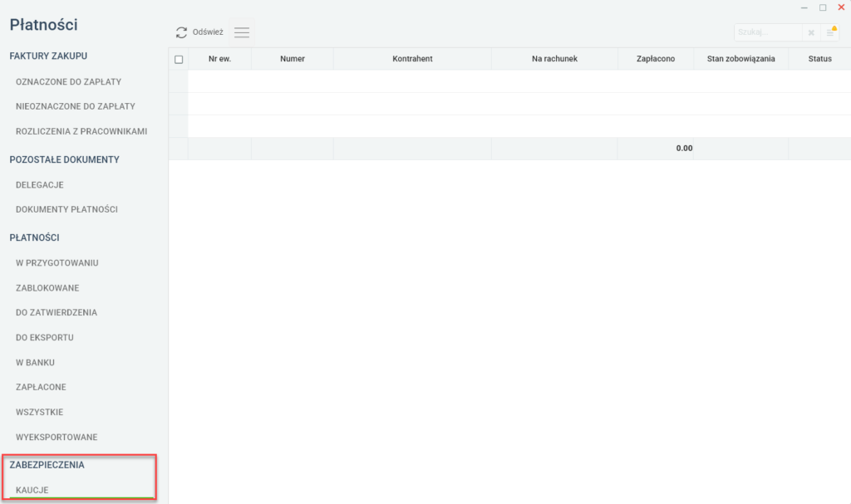
Task: Open Wyeksportowane payments
Action: (57, 438)
